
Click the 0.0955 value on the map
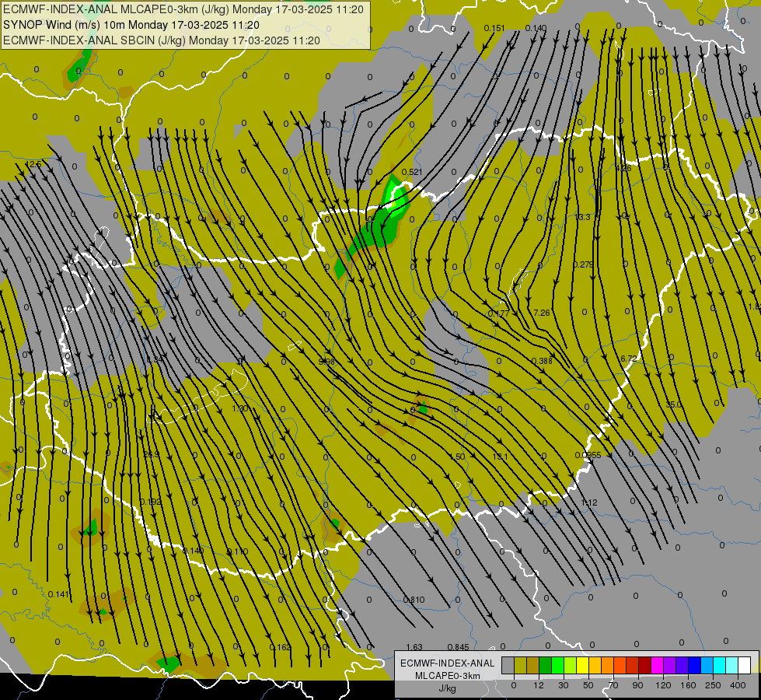[588, 455]
